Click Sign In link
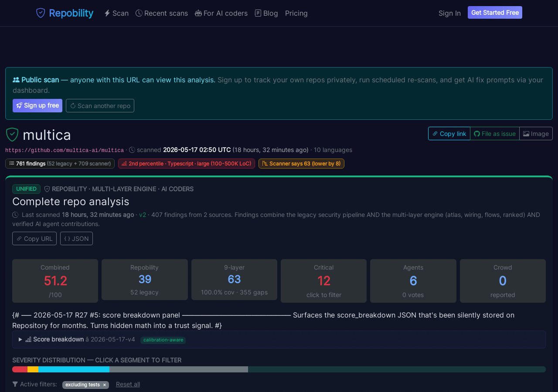The image size is (558, 392). (449, 13)
